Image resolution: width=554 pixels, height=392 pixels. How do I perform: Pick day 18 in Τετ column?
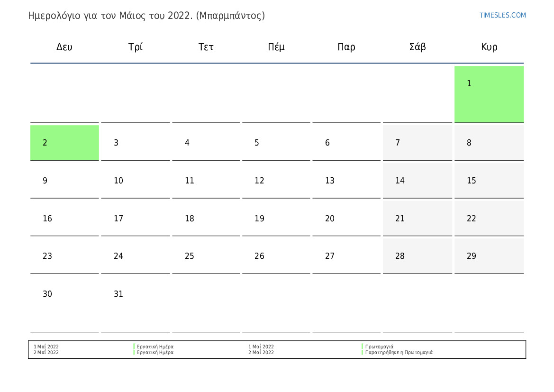(206, 219)
